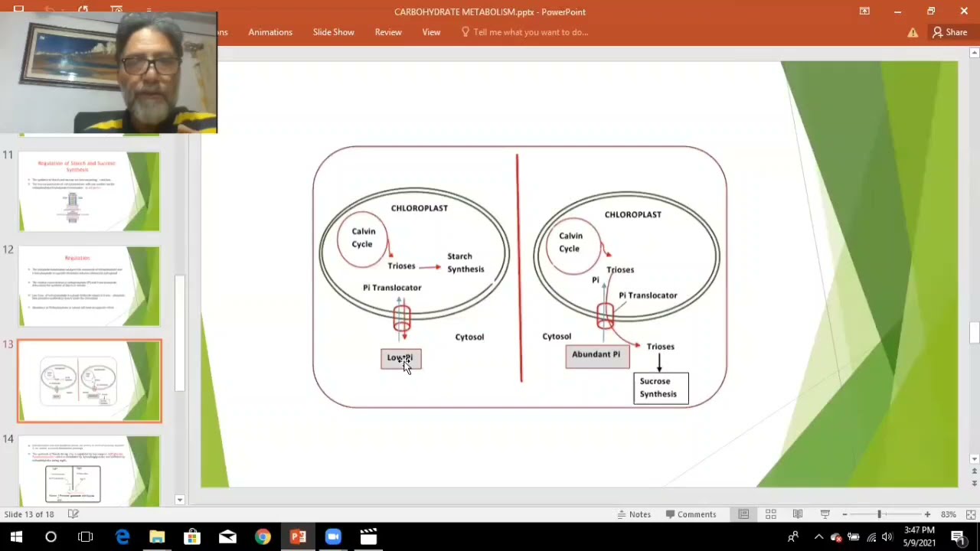
Task: Open Zoom from the taskbar
Action: [x=333, y=537]
